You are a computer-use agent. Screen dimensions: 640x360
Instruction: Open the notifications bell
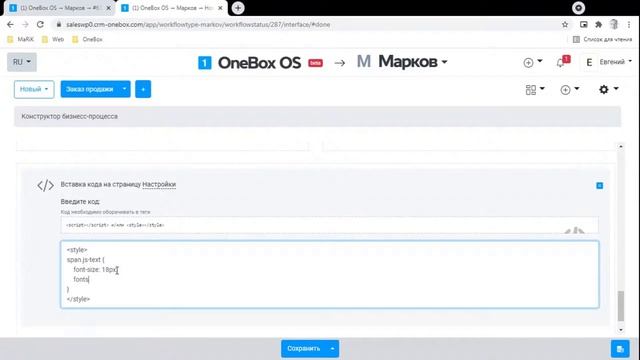562,62
